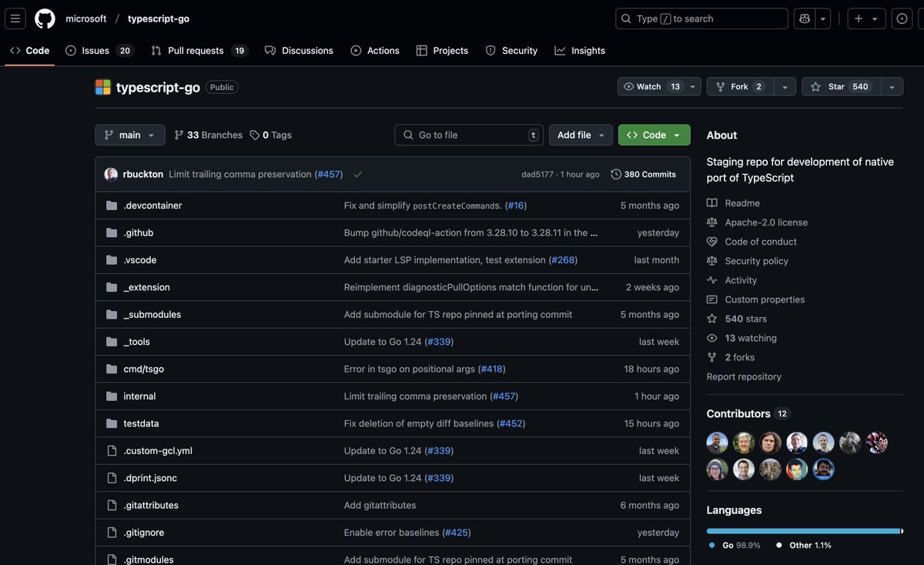
Task: Show the commit status green checkmark
Action: tap(357, 175)
